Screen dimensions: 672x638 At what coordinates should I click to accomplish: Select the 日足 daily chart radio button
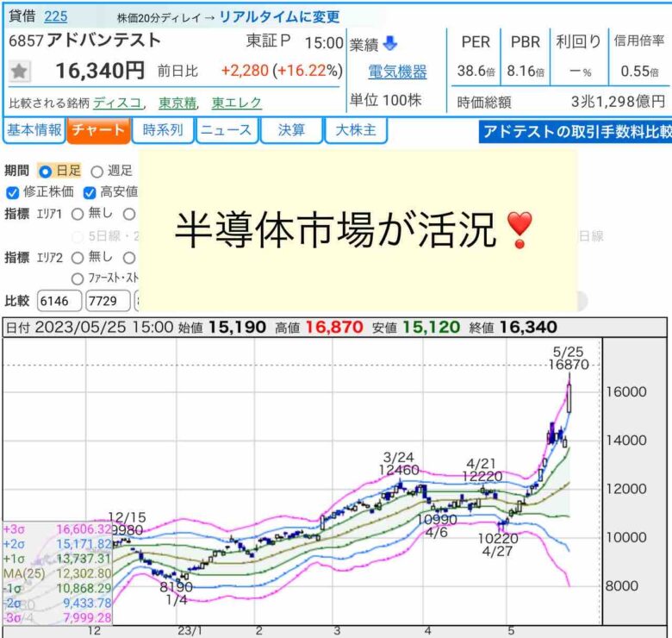pos(45,172)
